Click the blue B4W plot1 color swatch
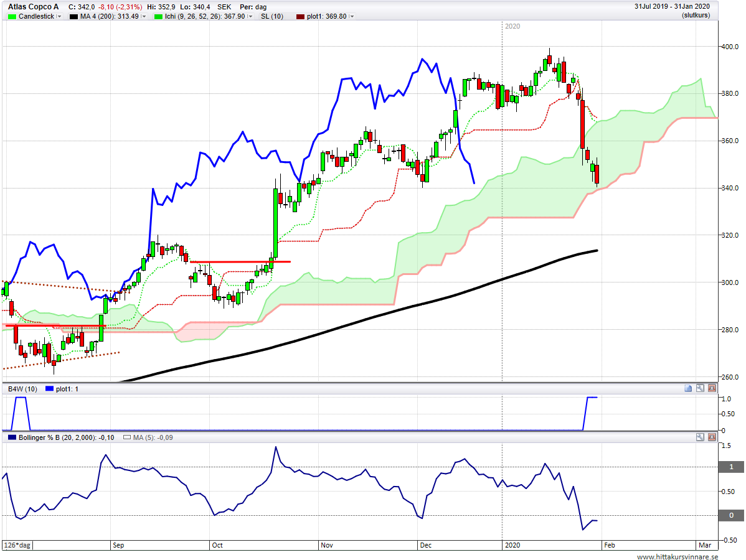Screen dimensions: 746x560 [49, 389]
